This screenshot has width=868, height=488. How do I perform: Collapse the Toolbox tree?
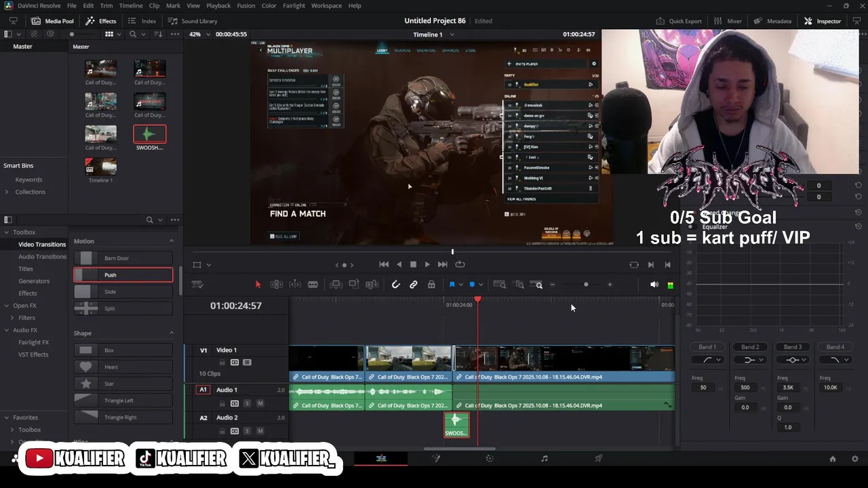(x=6, y=232)
